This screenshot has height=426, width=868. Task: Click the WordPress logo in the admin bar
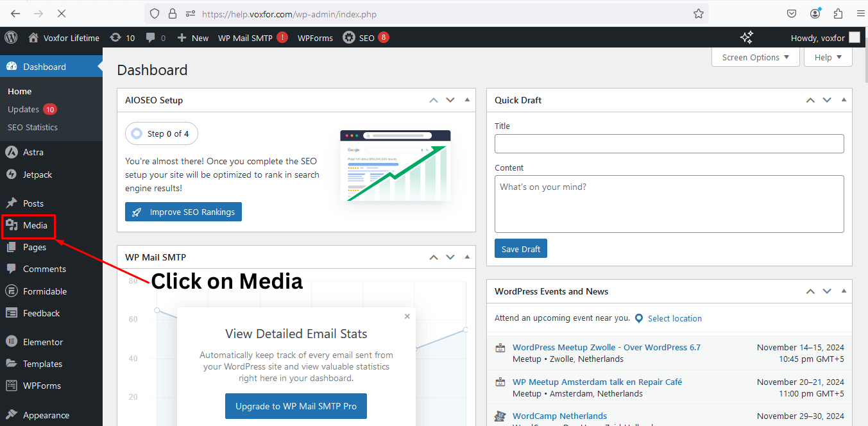10,37
